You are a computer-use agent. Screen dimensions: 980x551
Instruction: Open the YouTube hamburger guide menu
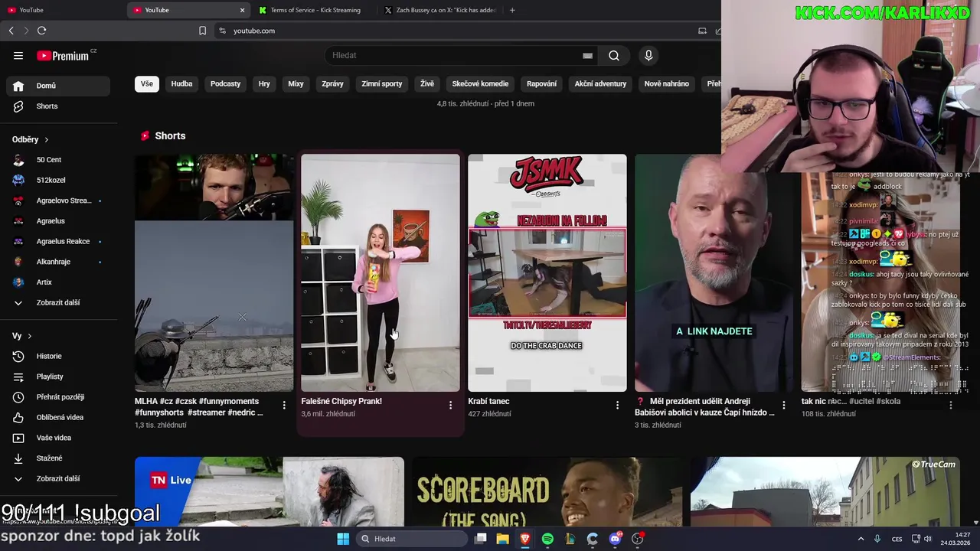18,55
